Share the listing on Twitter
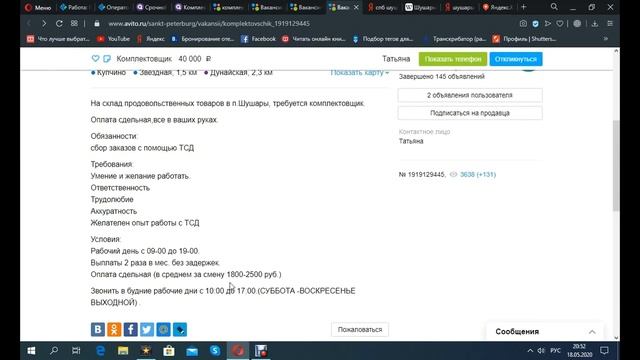The height and width of the screenshot is (360, 640). 147,329
